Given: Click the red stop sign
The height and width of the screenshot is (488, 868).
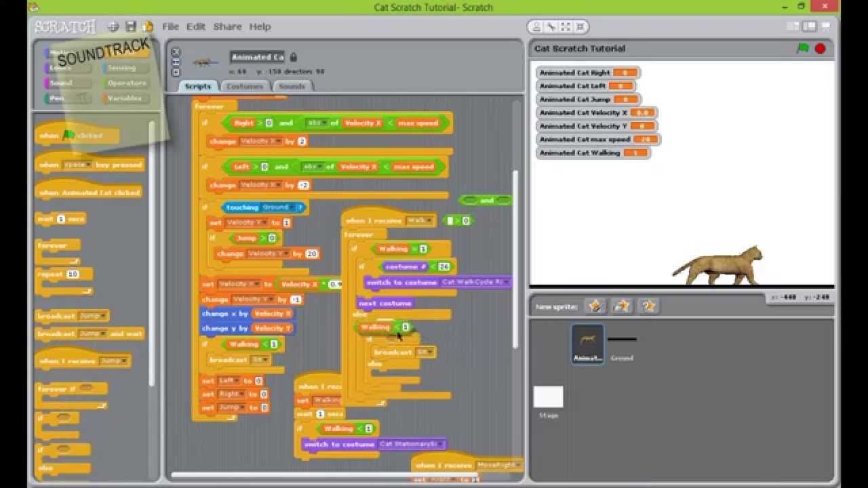Looking at the screenshot, I should (x=820, y=48).
